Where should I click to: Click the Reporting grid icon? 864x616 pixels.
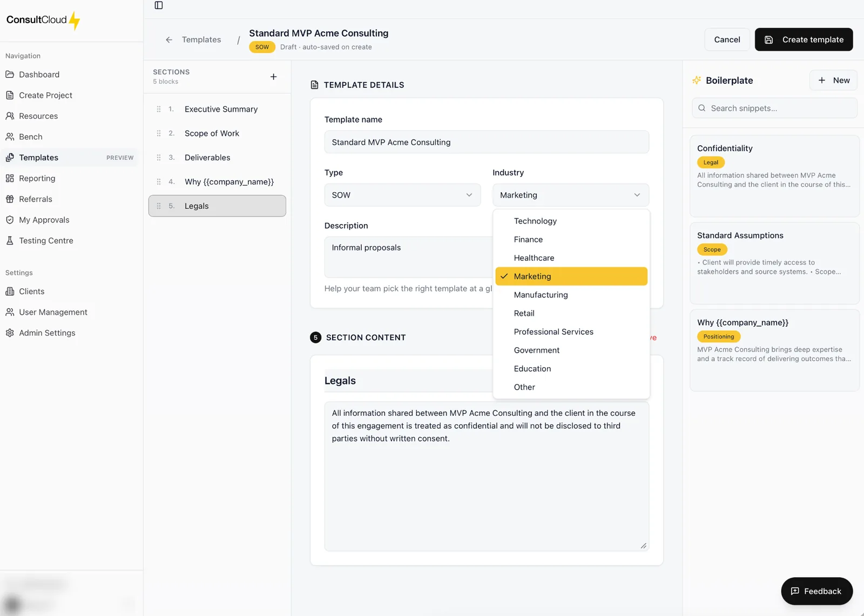[x=10, y=178]
